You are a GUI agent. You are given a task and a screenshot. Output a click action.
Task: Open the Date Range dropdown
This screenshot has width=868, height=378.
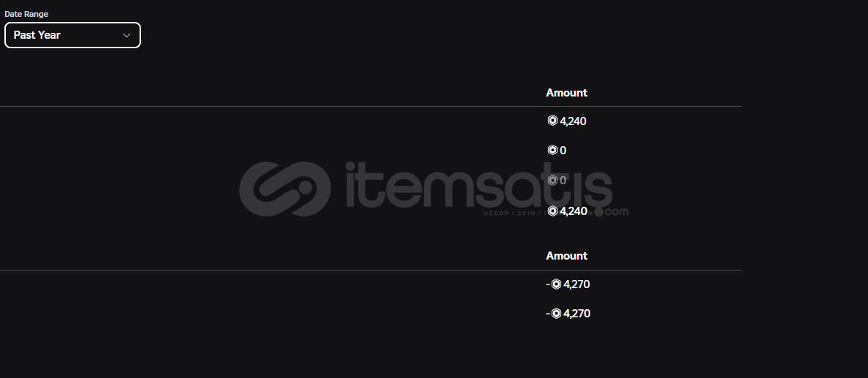72,35
